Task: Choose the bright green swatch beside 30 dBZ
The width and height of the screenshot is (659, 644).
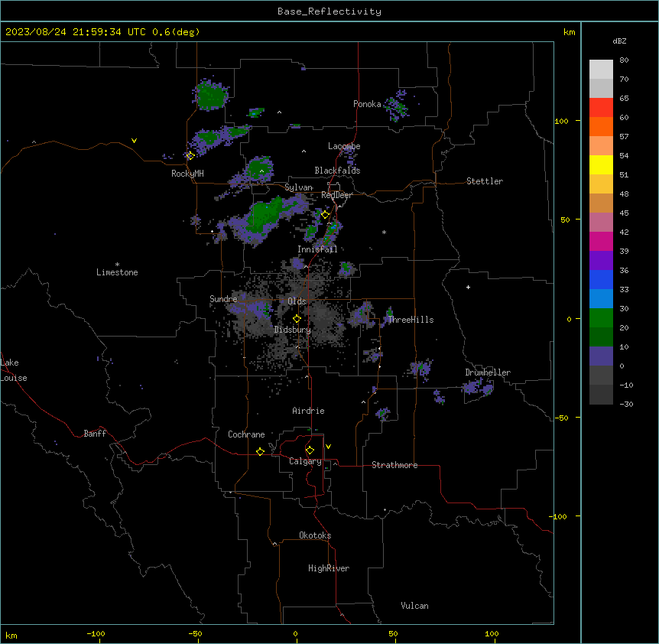Action: point(601,318)
